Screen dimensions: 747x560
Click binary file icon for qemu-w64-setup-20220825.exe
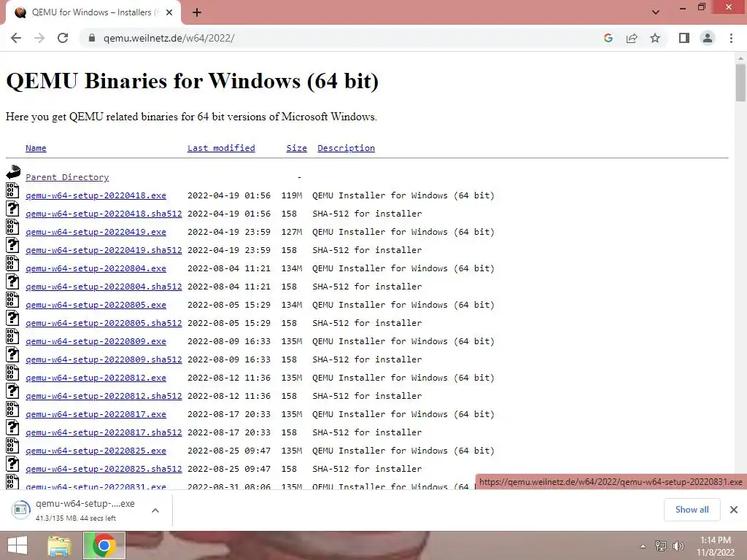point(12,446)
